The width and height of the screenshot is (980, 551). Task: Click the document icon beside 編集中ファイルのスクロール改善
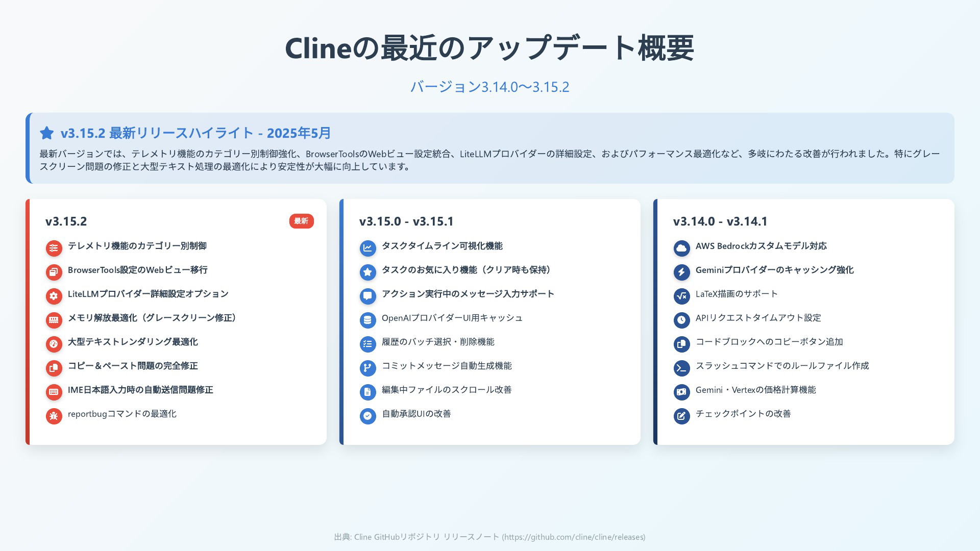tap(367, 392)
